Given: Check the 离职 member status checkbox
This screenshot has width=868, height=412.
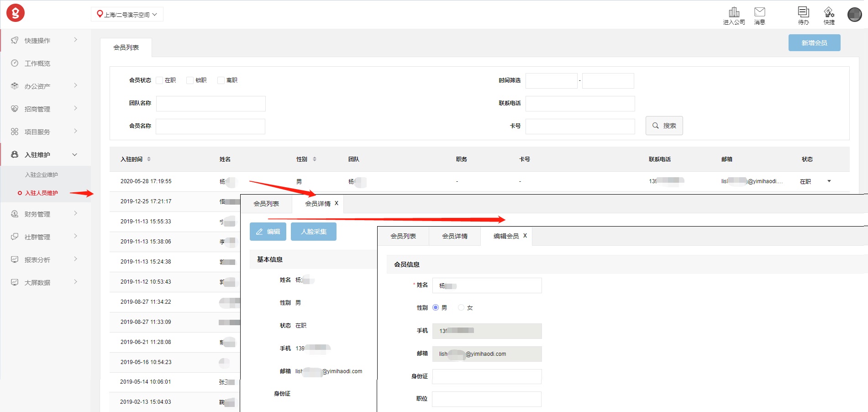Looking at the screenshot, I should pos(221,80).
